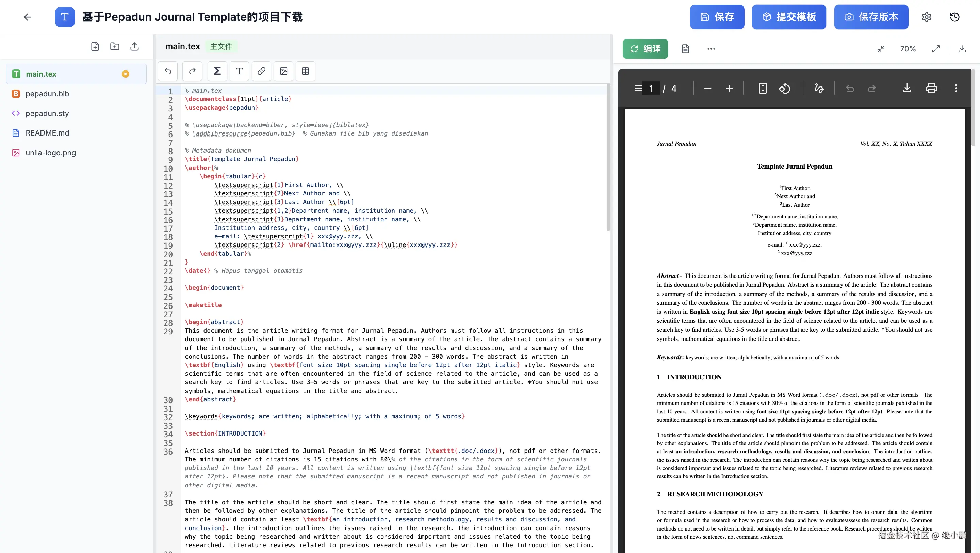980x553 pixels.
Task: Open the preview panel more options menu
Action: coord(710,49)
